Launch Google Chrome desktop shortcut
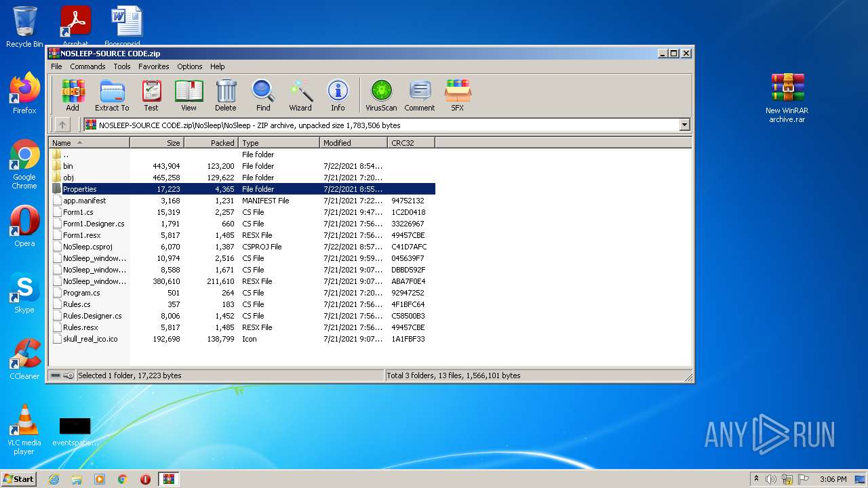868x488 pixels. click(24, 165)
